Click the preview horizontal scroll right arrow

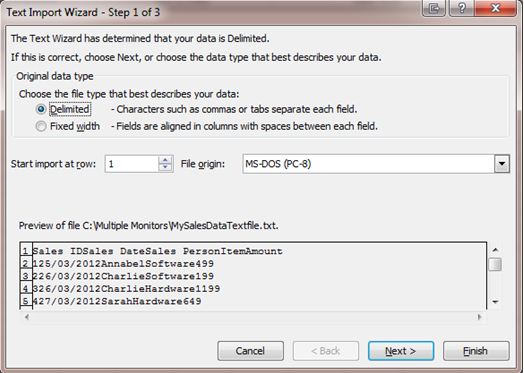pyautogui.click(x=480, y=317)
